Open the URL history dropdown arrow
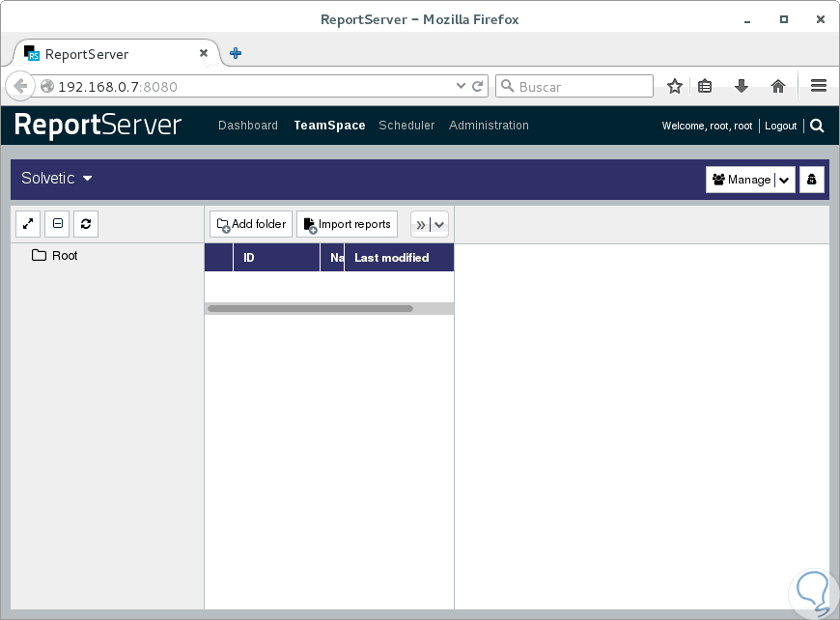Viewport: 840px width, 620px height. pos(461,86)
